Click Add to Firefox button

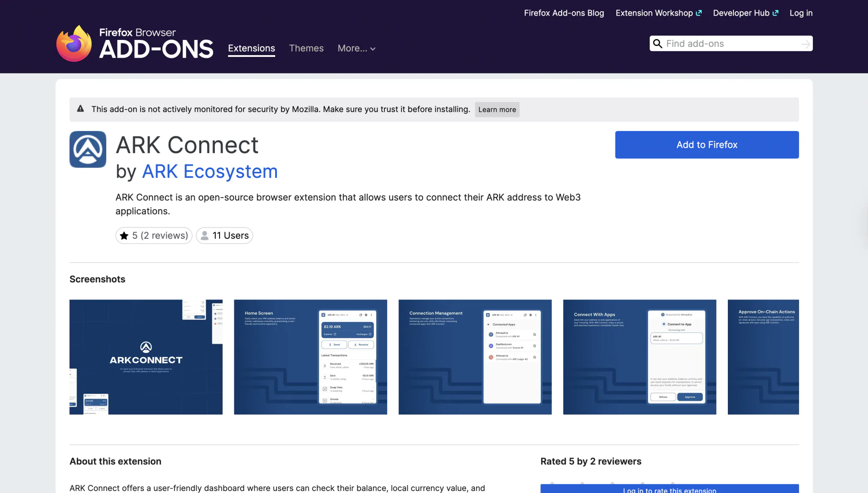(x=707, y=145)
